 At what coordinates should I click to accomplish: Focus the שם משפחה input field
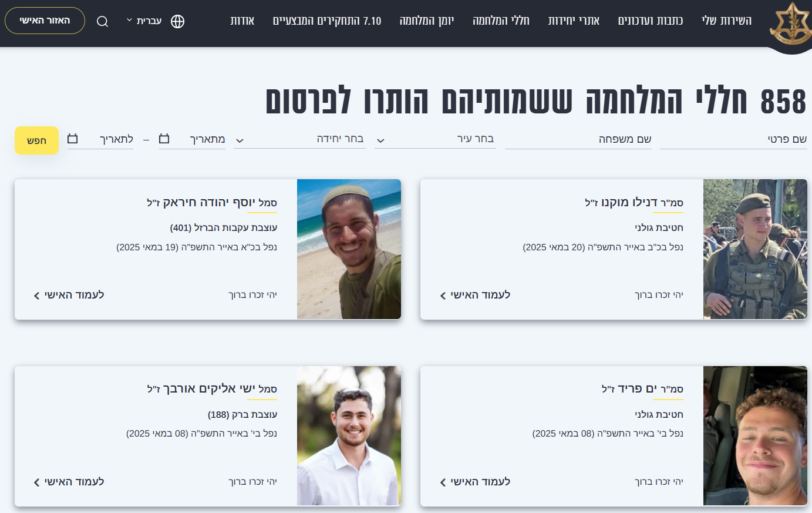tap(578, 139)
